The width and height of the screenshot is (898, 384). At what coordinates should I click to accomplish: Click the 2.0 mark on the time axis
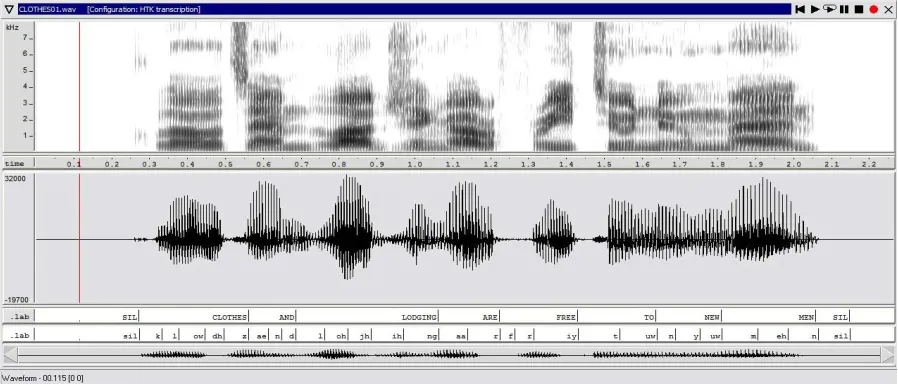[x=793, y=164]
